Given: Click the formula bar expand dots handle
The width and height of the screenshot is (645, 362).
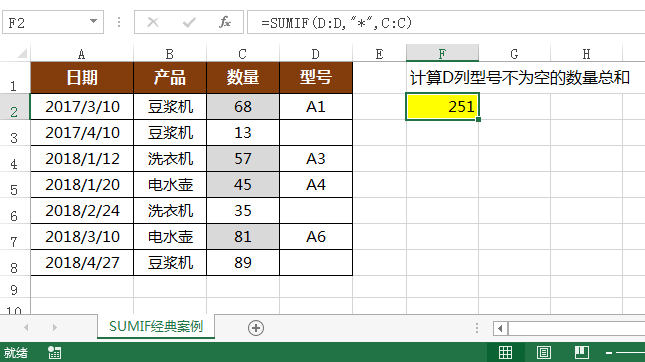Looking at the screenshot, I should click(119, 22).
